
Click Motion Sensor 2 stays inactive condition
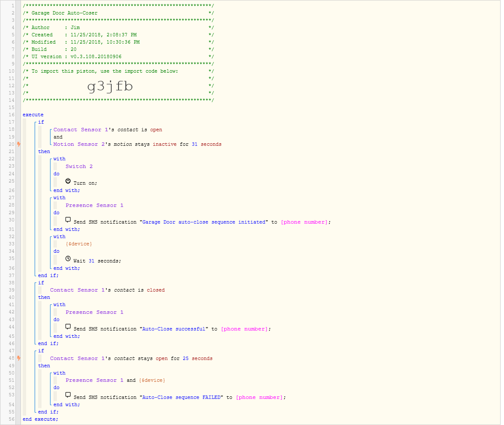tap(137, 144)
